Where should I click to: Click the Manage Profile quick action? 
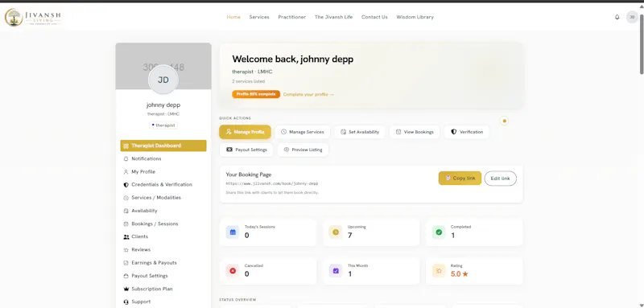pos(245,132)
